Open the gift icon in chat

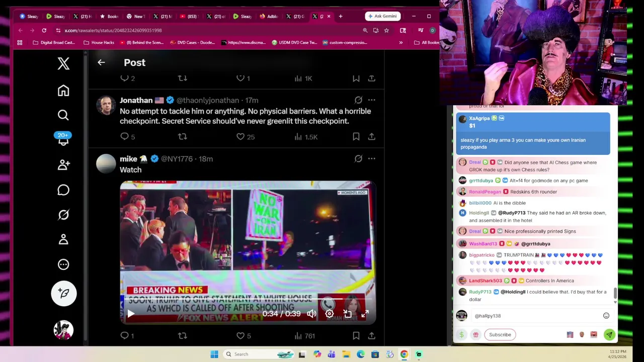pyautogui.click(x=475, y=335)
